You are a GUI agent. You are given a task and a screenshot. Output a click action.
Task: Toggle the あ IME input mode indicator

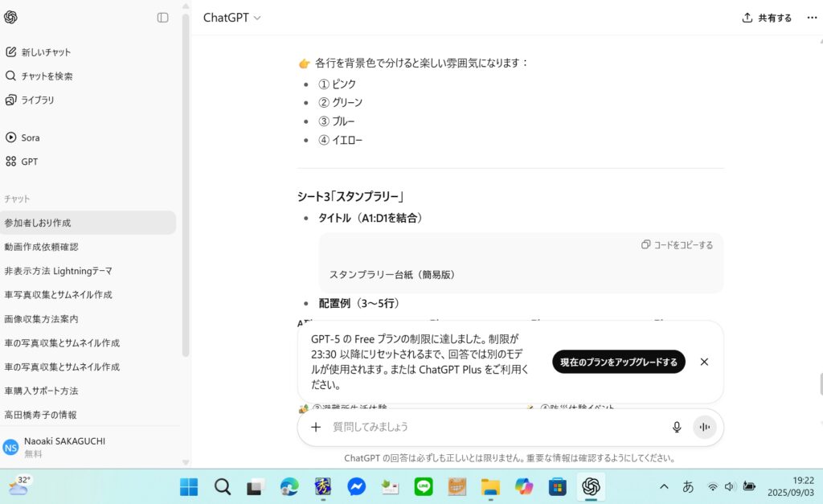[x=688, y=486]
